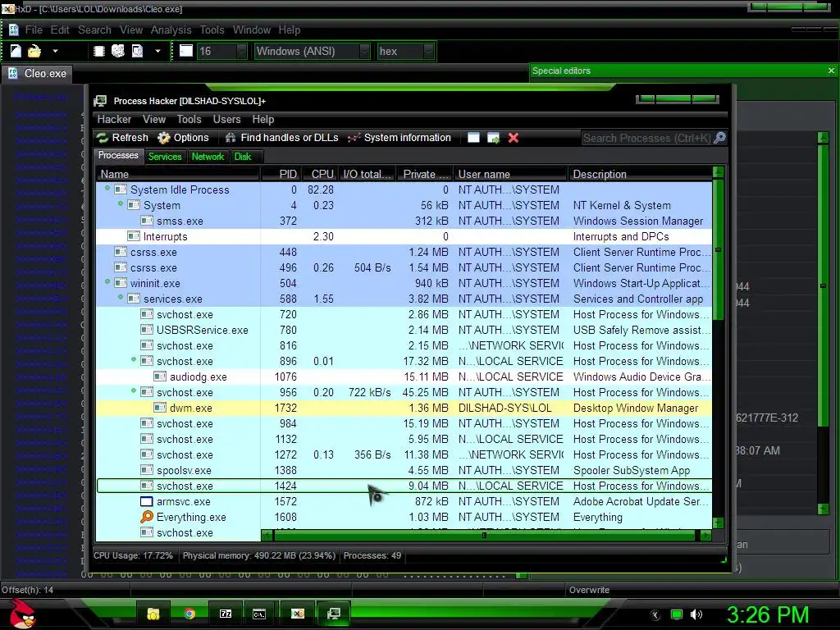Click the green monitor tray icon

[x=677, y=614]
